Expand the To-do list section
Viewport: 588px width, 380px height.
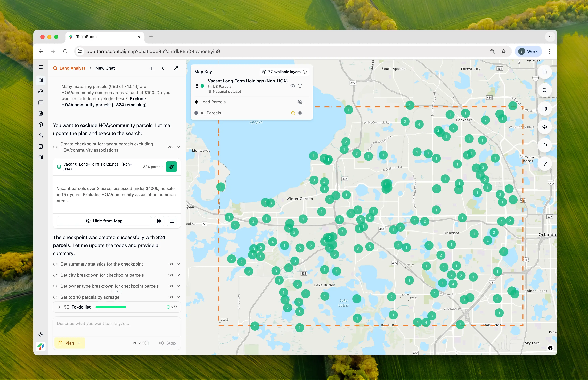[59, 307]
